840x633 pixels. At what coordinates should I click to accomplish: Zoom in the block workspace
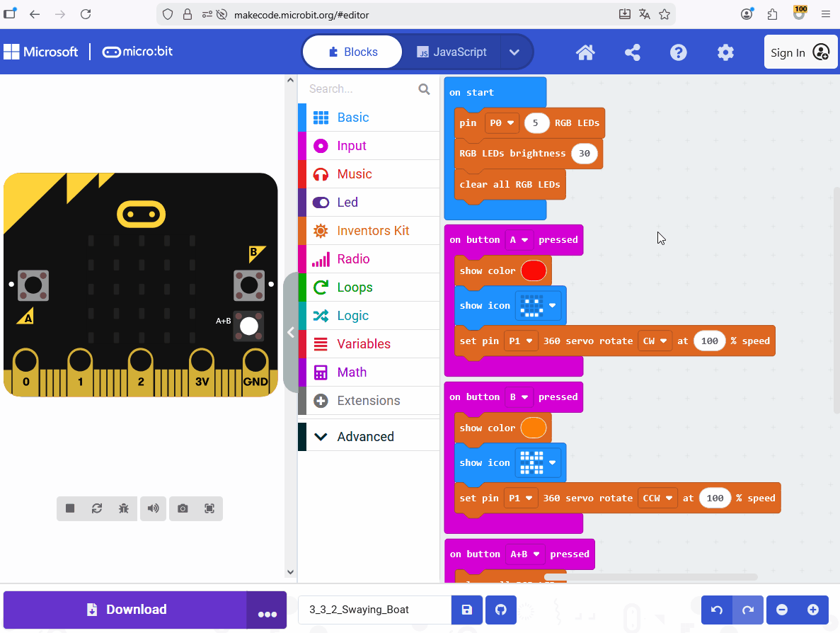coord(812,610)
